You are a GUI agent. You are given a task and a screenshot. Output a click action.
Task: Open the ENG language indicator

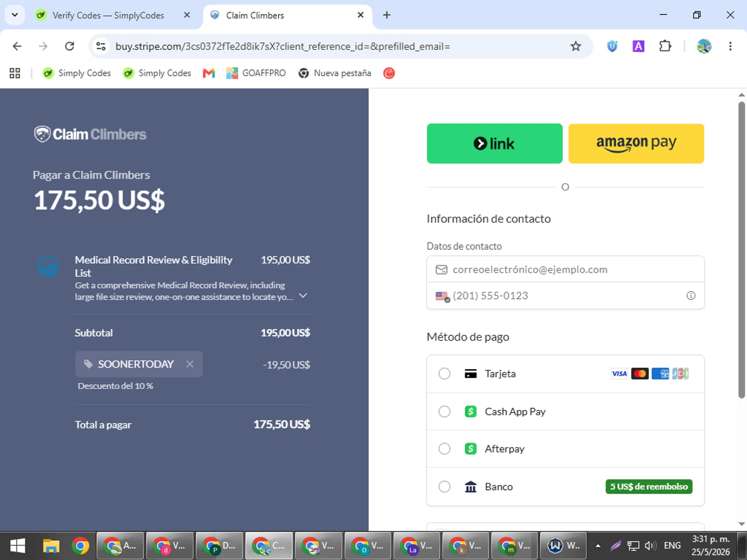point(672,546)
